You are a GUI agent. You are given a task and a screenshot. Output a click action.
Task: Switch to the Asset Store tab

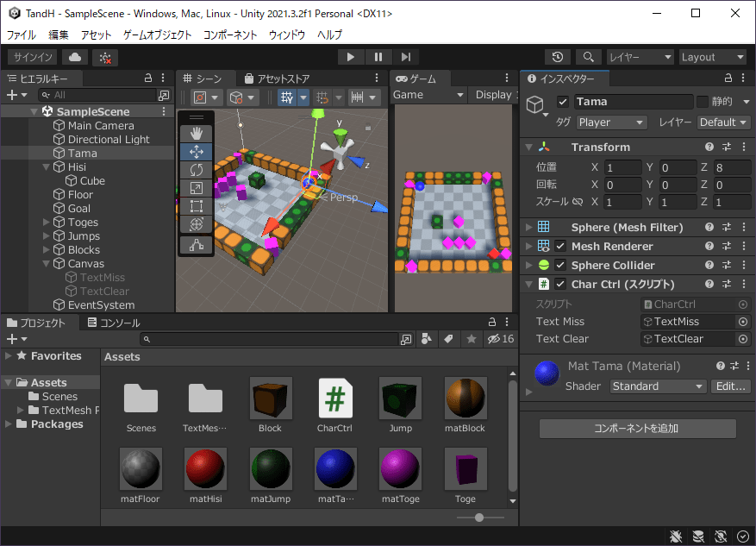point(278,78)
